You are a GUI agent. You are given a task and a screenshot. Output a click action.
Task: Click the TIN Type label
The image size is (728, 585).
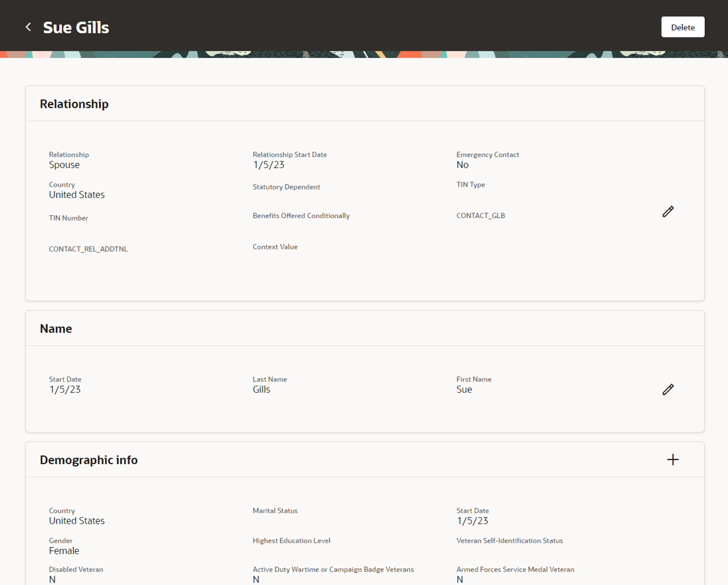(x=470, y=184)
